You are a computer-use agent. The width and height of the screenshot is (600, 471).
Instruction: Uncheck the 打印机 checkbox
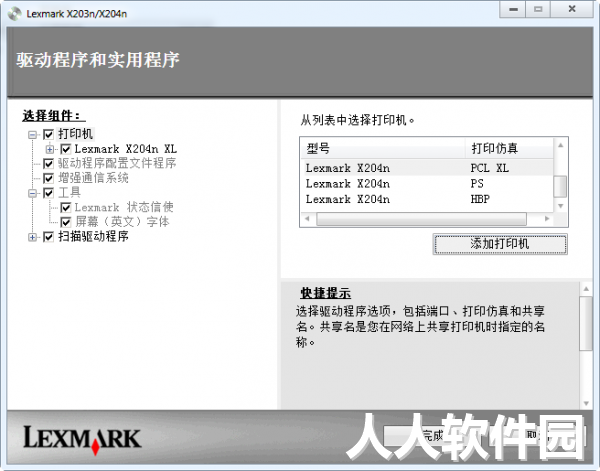48,134
